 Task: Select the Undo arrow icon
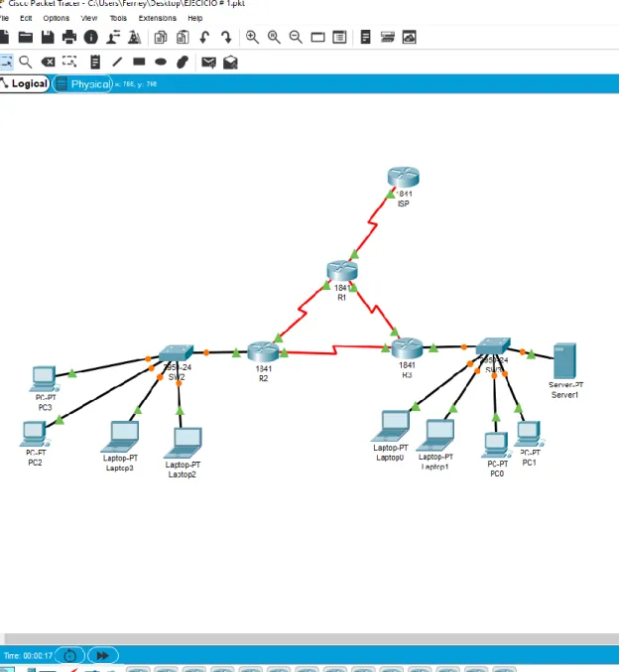coord(204,38)
